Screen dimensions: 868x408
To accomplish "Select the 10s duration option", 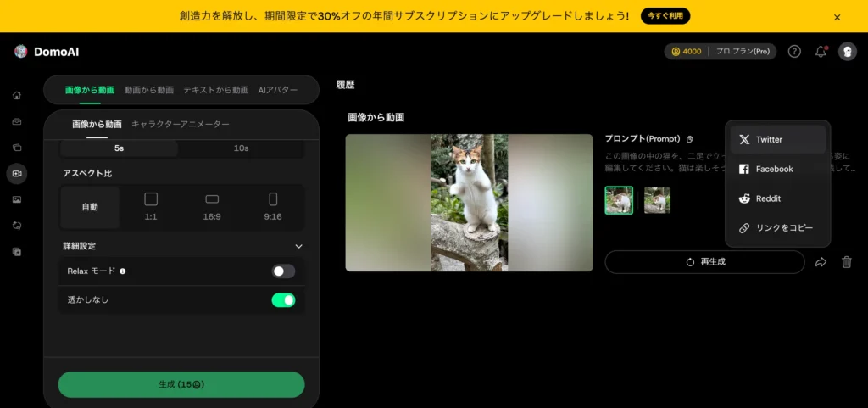I will (x=241, y=148).
